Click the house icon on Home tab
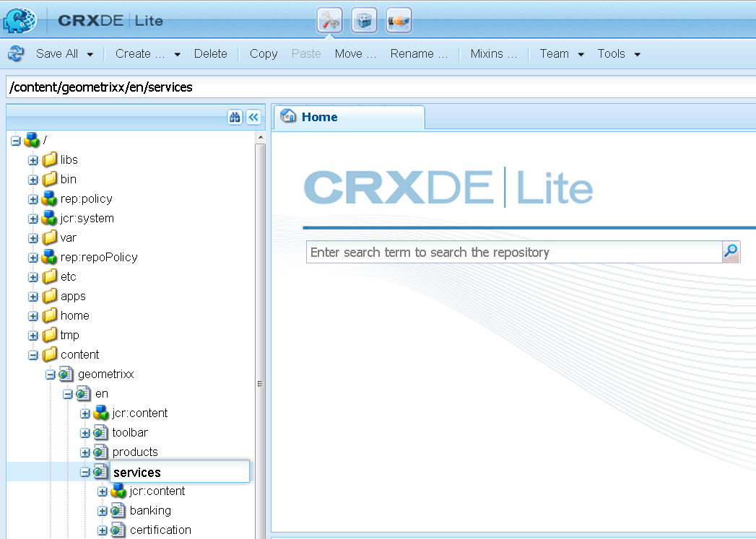 (288, 116)
